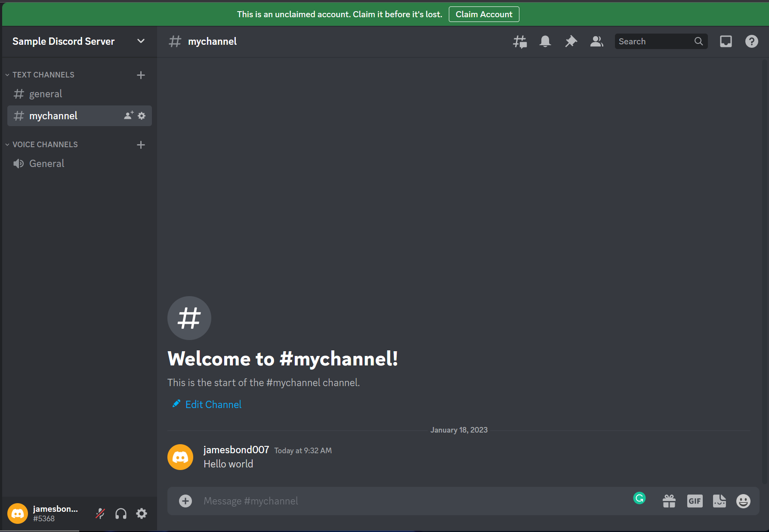Click the jamesbon... username in bottom panel
The width and height of the screenshot is (769, 532).
coord(56,509)
